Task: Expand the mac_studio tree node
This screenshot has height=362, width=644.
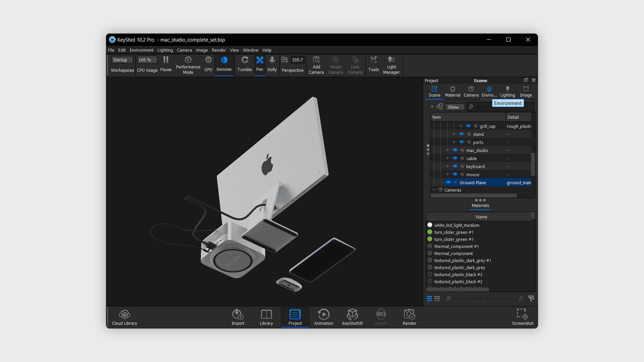Action: click(447, 150)
